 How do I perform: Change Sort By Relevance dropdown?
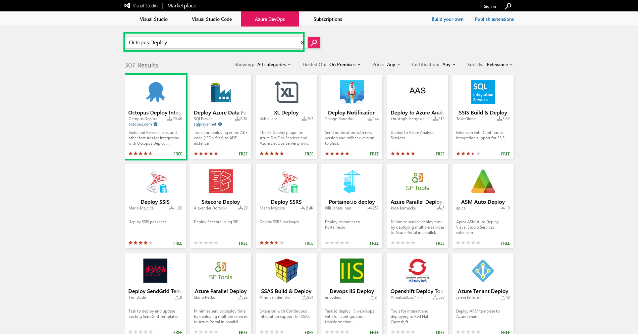500,64
